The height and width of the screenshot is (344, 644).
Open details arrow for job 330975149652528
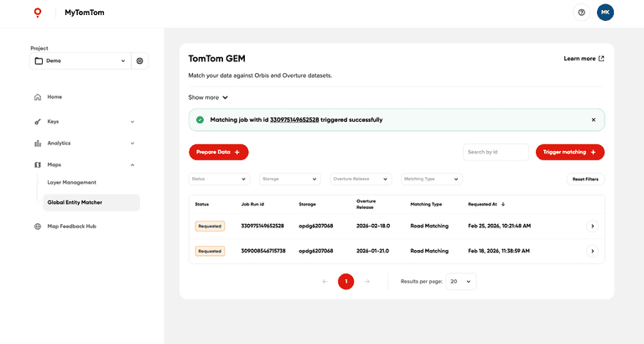(x=592, y=226)
